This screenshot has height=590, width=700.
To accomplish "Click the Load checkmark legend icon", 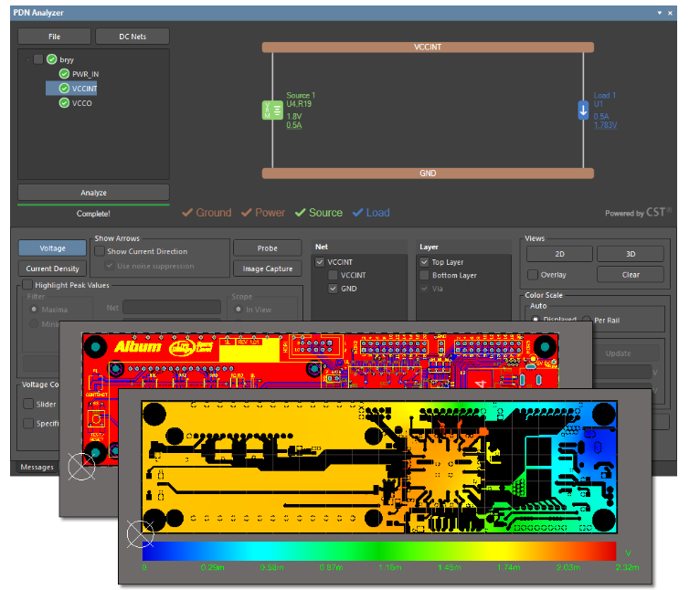I will coord(357,213).
